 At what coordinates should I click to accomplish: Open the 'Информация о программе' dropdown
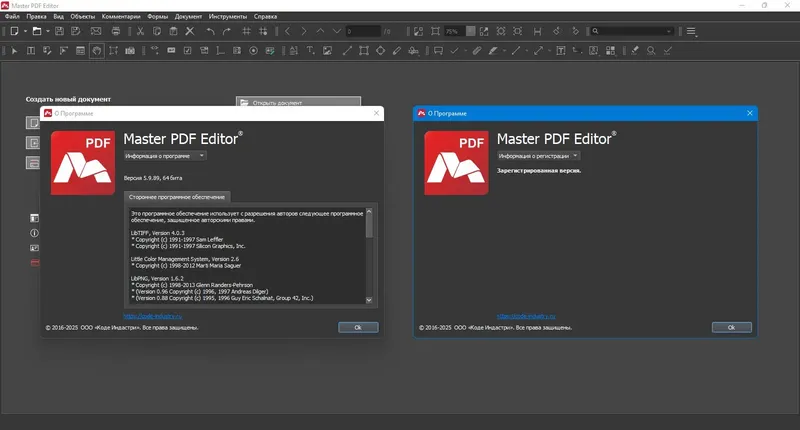(x=165, y=156)
